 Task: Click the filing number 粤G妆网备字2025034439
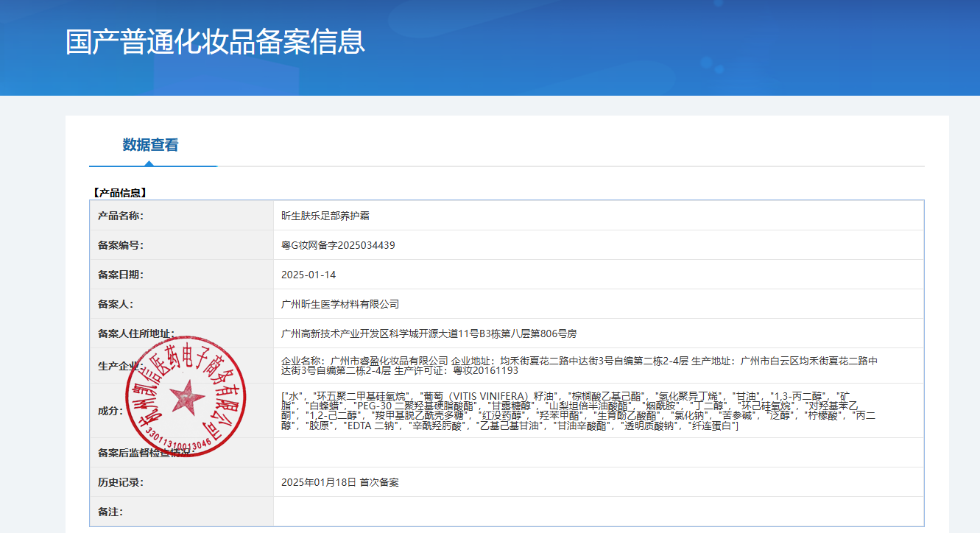click(x=338, y=245)
